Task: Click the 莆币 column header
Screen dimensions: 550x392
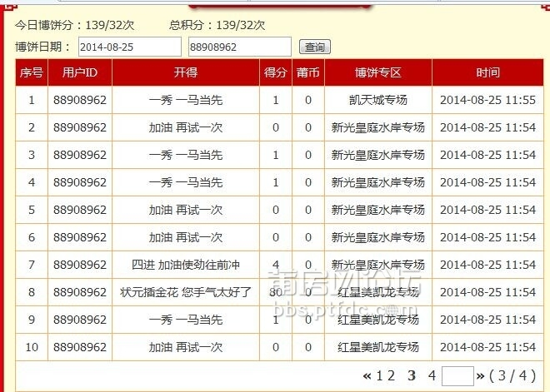Action: point(308,72)
